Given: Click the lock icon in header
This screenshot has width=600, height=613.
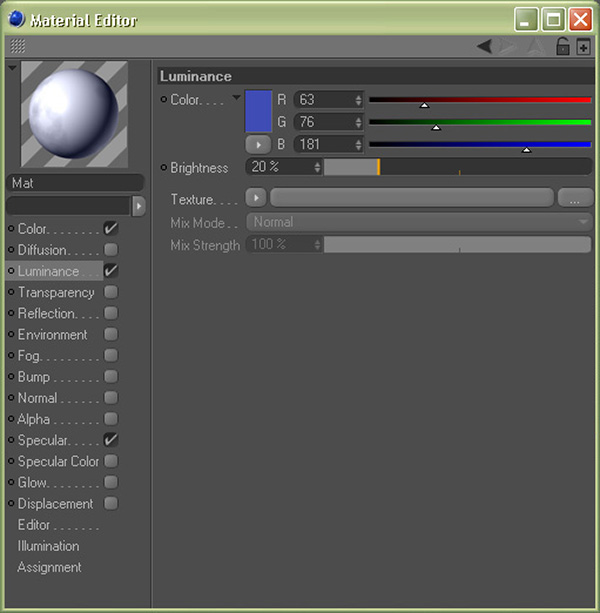Looking at the screenshot, I should tap(563, 46).
